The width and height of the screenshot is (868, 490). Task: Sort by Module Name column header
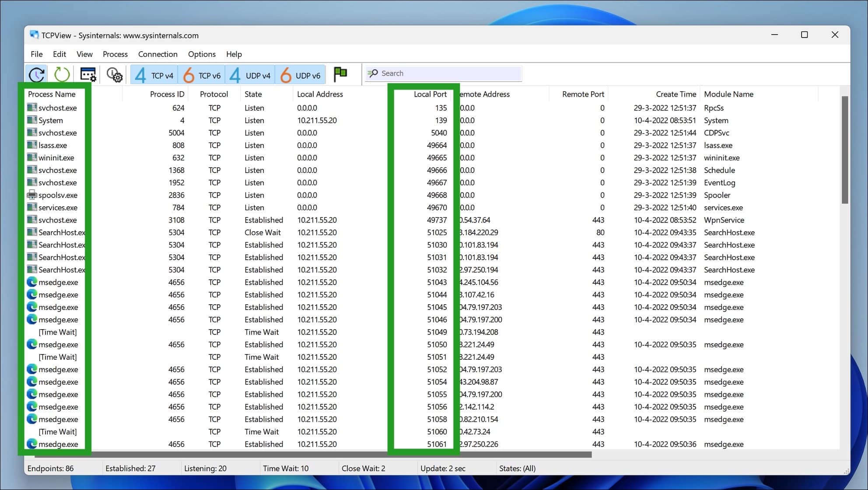coord(728,94)
